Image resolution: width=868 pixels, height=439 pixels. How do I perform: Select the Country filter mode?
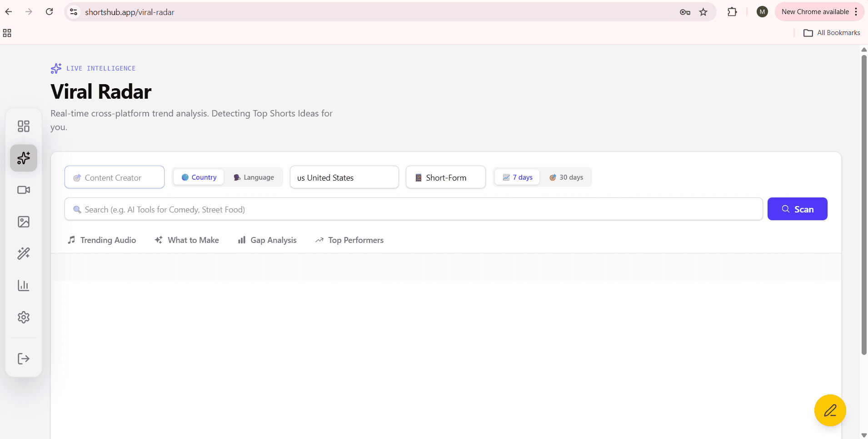tap(199, 177)
